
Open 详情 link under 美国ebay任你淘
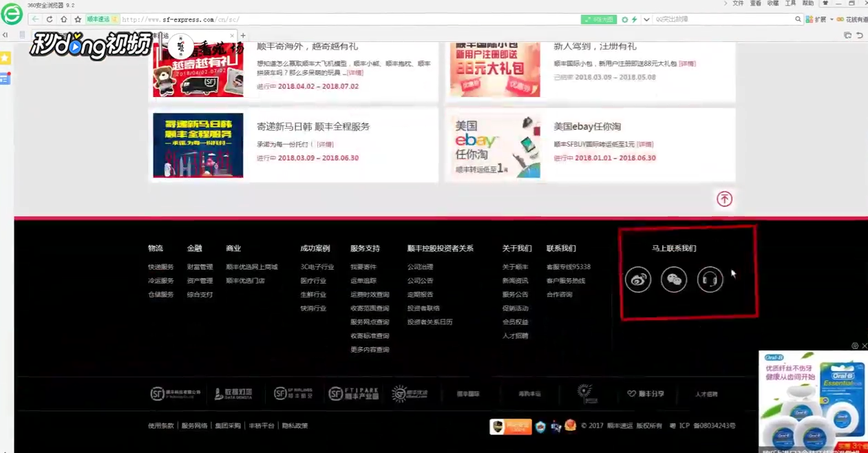tap(645, 145)
